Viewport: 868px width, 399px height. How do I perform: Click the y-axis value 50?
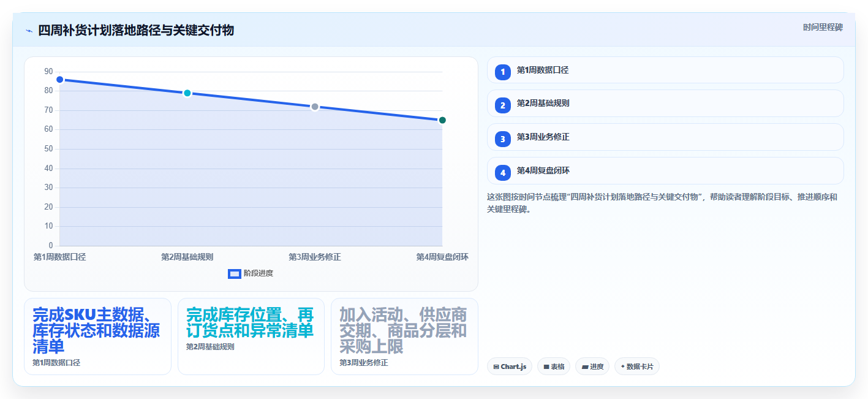click(x=49, y=149)
